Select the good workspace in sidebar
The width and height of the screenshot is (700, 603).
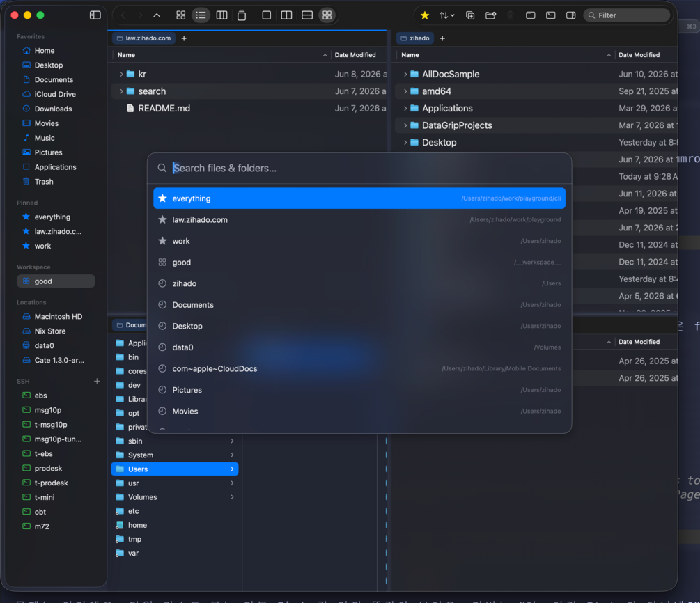pos(56,281)
